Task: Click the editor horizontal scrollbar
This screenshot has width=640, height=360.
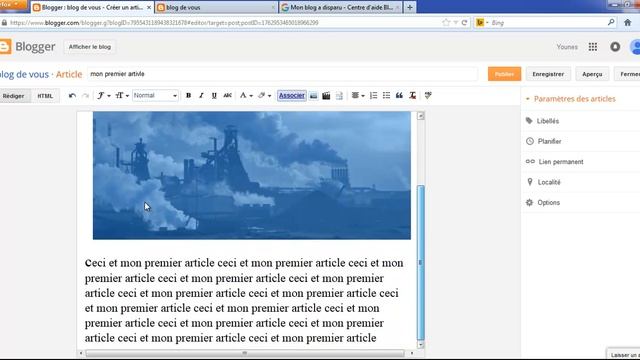Action: pyautogui.click(x=245, y=353)
